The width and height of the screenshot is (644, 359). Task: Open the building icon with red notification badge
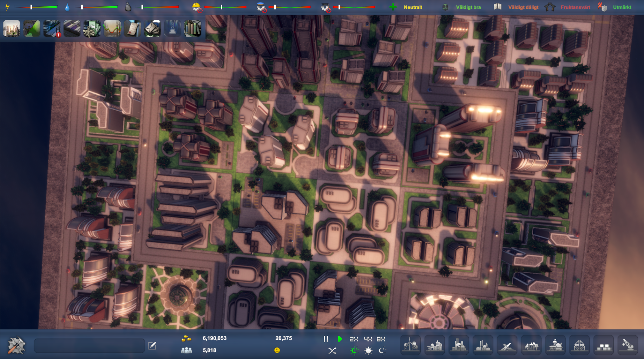click(x=52, y=28)
